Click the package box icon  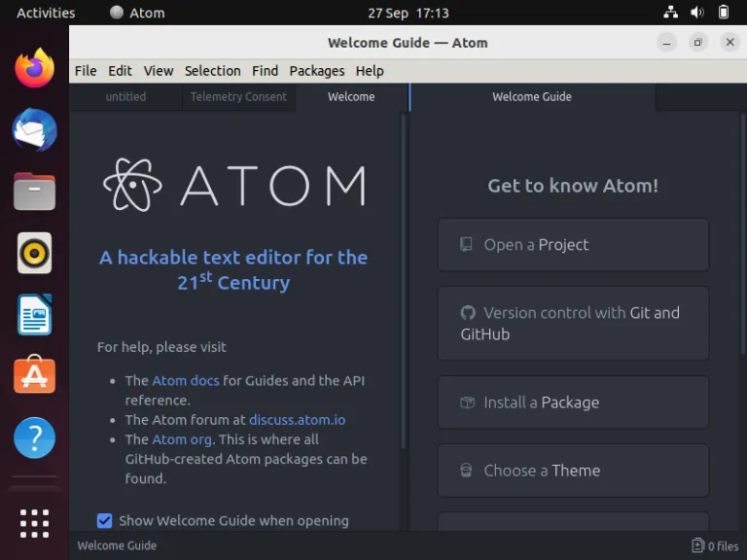(467, 402)
